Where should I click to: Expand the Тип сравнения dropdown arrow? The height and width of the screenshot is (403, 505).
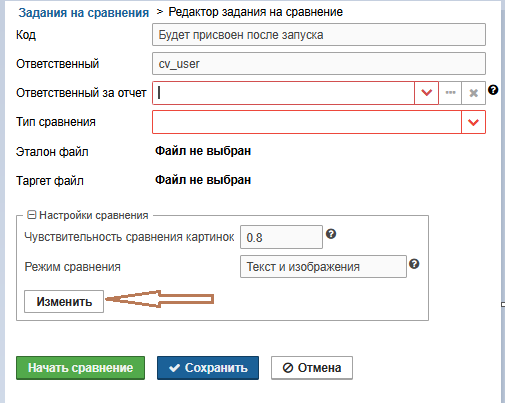click(x=473, y=122)
